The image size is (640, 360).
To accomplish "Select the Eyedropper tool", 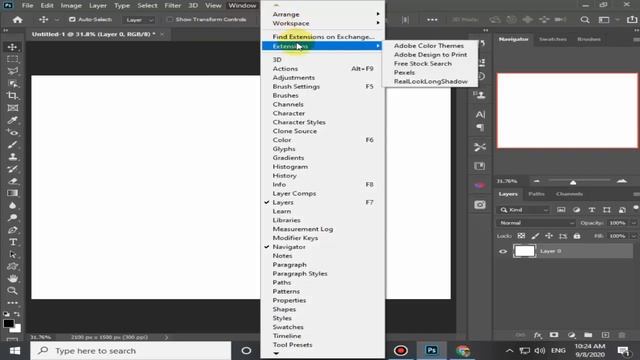I will tap(12, 120).
